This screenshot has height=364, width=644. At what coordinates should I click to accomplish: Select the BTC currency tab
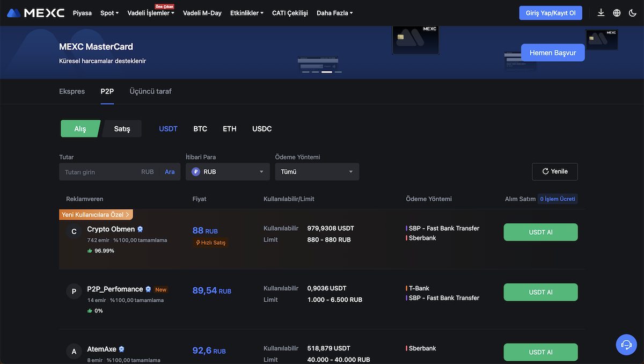coord(200,129)
